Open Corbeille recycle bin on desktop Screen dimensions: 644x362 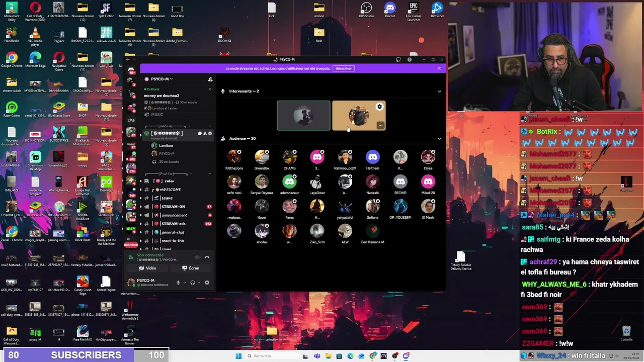tap(626, 333)
